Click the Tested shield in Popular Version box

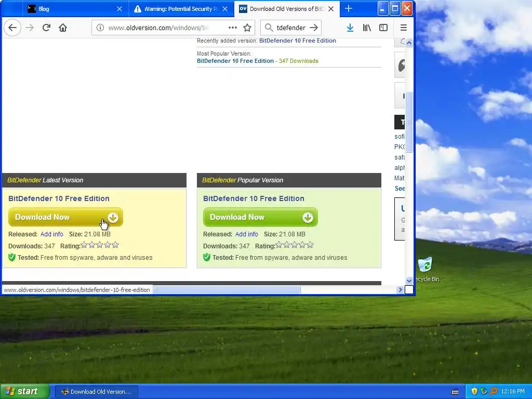pyautogui.click(x=207, y=258)
